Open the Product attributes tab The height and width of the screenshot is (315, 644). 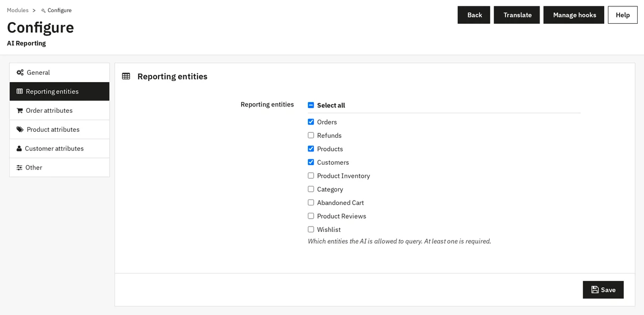pyautogui.click(x=59, y=130)
